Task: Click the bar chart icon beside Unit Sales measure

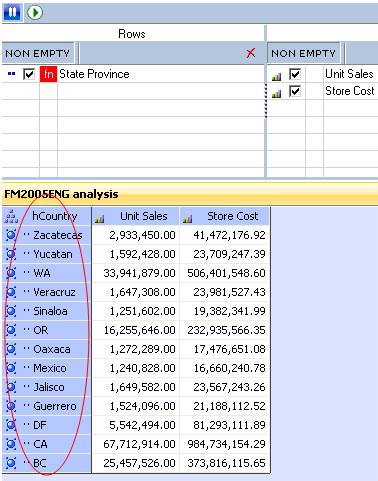Action: (276, 77)
